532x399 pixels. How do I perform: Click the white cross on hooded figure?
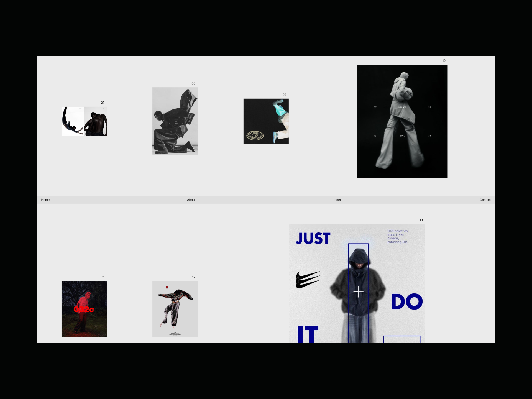358,292
